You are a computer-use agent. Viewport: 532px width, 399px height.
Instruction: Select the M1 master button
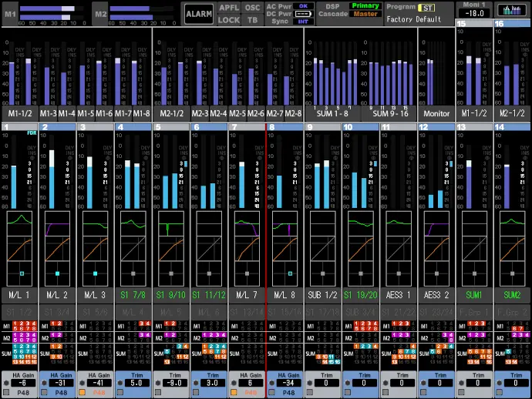[10, 14]
